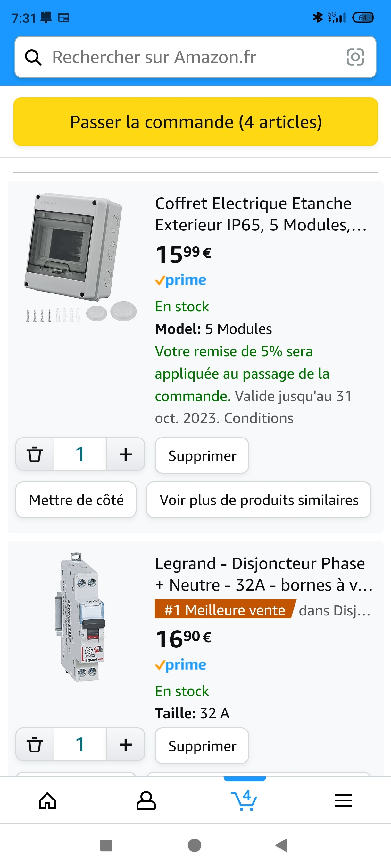Tap the magnifying glass search icon
Viewport: 391px width, 868px height.
[x=33, y=57]
